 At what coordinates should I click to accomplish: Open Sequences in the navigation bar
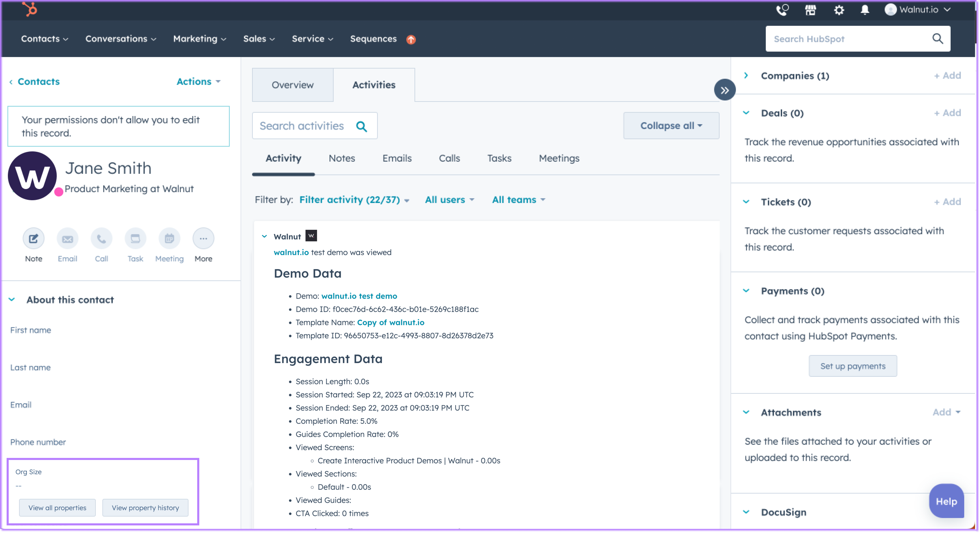click(x=373, y=39)
